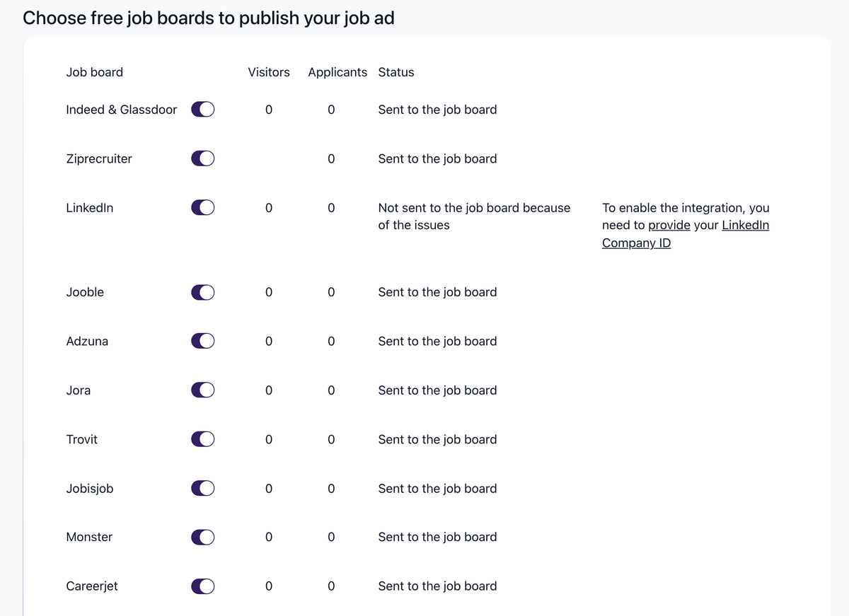Click the 'Status' column header
The height and width of the screenshot is (616, 849).
pyautogui.click(x=396, y=72)
